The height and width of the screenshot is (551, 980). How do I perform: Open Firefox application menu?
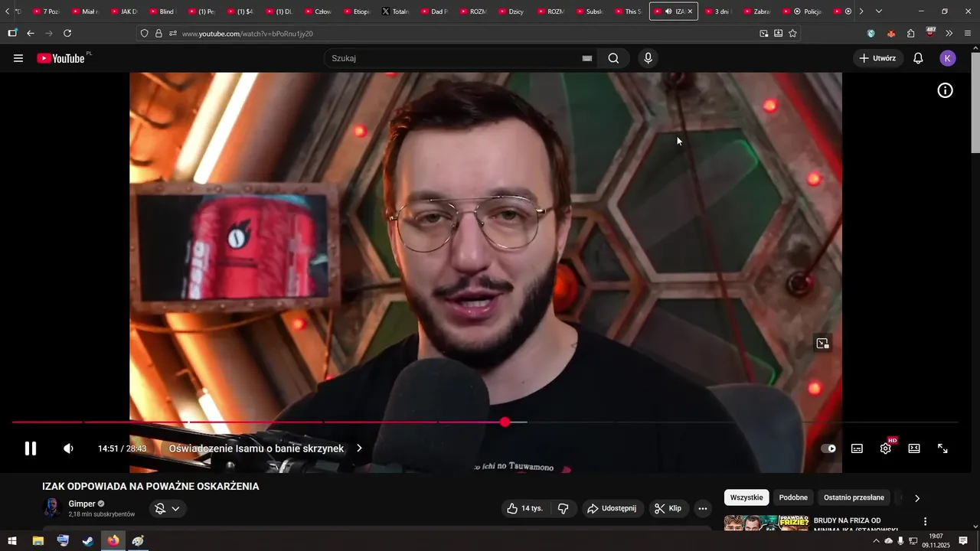[968, 34]
